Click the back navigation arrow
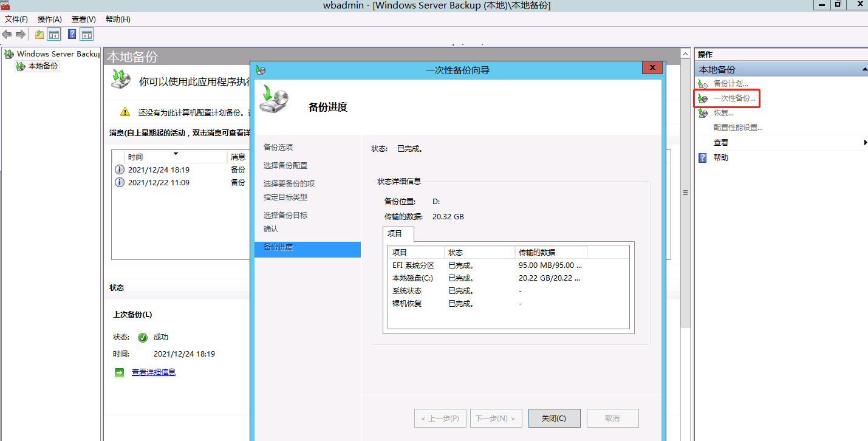The width and height of the screenshot is (868, 441). pyautogui.click(x=6, y=34)
